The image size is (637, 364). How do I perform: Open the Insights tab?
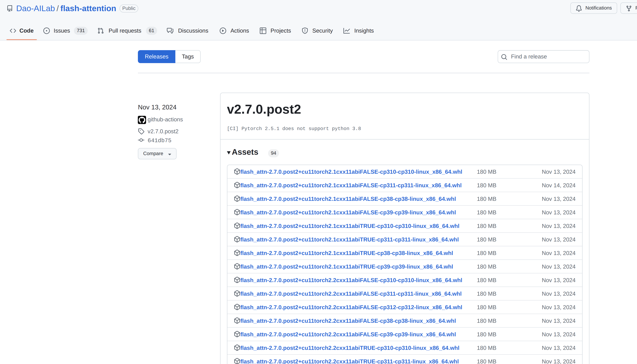point(363,31)
